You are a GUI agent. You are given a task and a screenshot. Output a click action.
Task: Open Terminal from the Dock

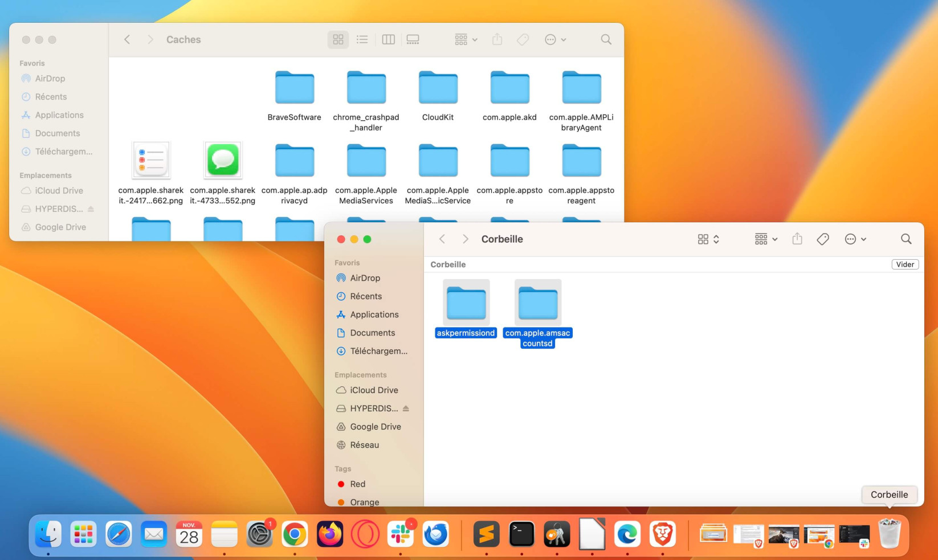point(521,534)
